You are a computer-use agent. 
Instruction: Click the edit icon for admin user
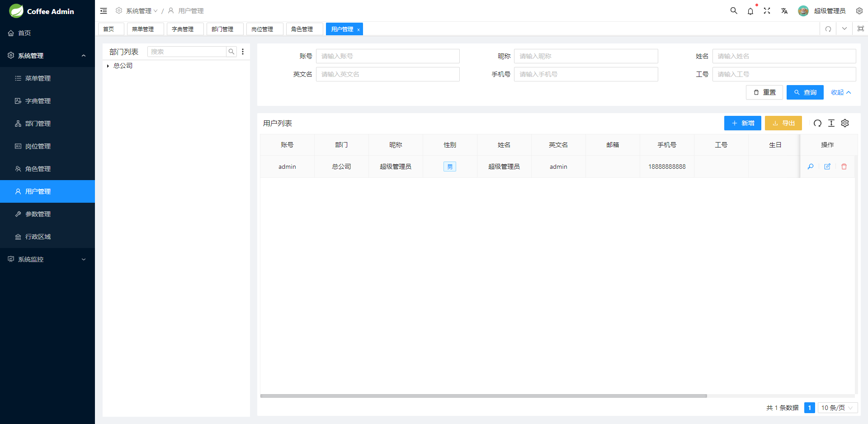[x=827, y=167]
